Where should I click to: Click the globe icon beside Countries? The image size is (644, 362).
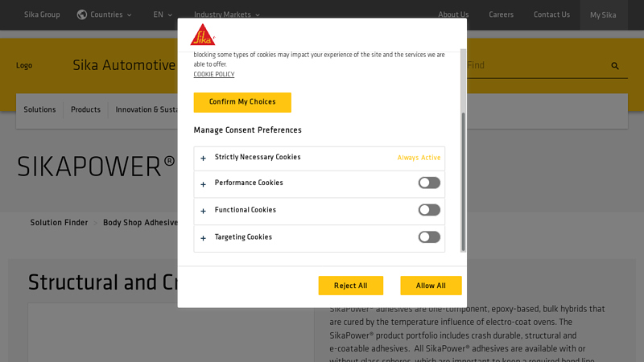tap(82, 14)
